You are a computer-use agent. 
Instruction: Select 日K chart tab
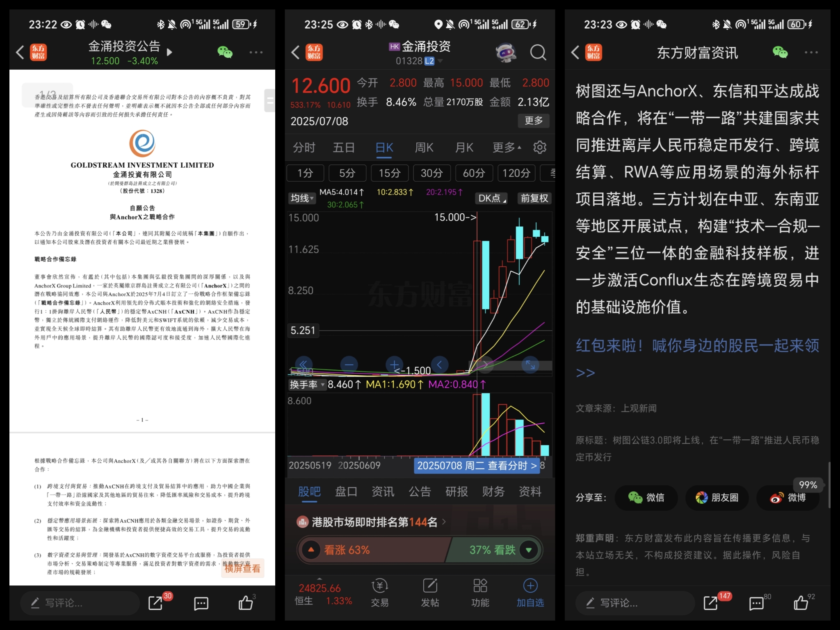384,148
